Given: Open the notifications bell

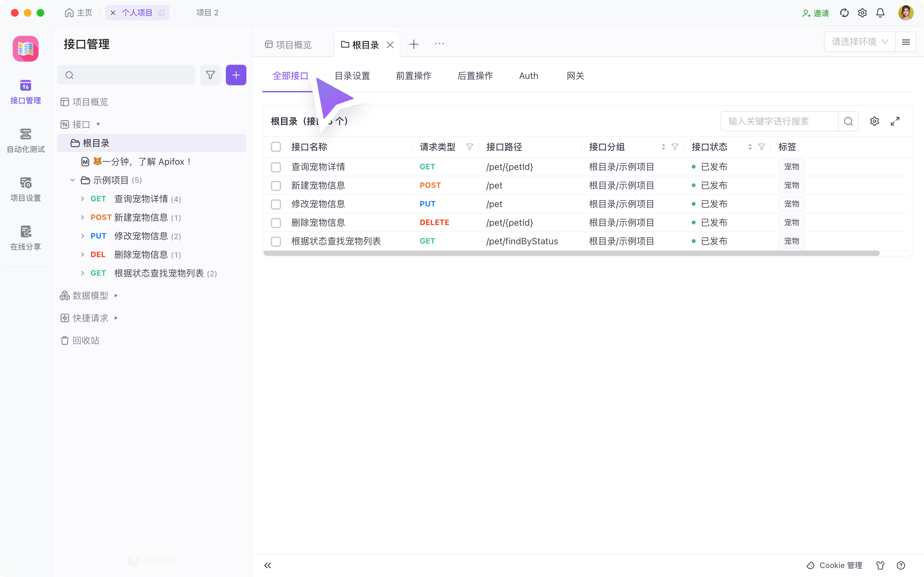Looking at the screenshot, I should (880, 13).
